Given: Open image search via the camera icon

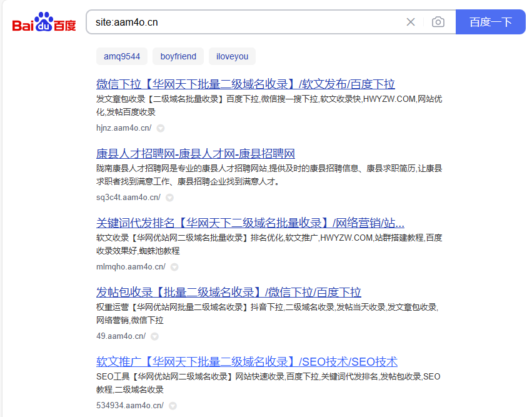Looking at the screenshot, I should [438, 22].
